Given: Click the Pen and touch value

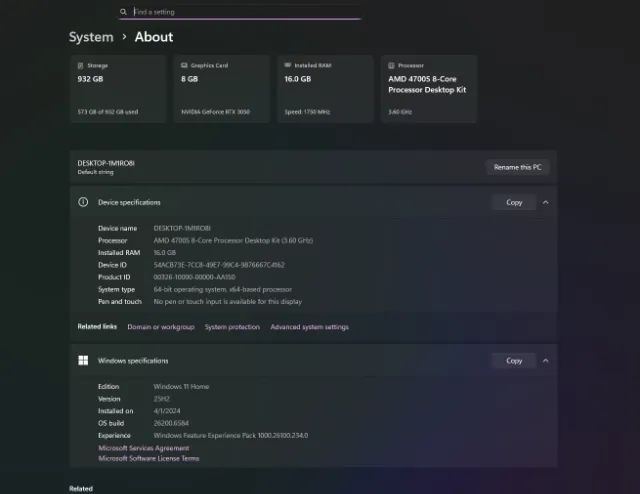Looking at the screenshot, I should point(228,302).
